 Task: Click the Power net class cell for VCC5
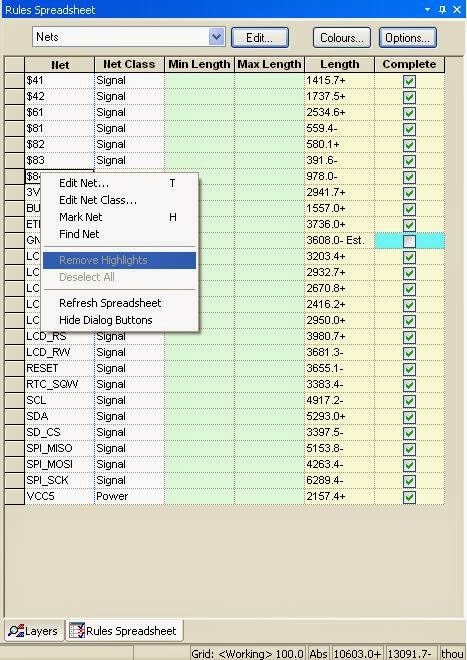click(x=129, y=496)
